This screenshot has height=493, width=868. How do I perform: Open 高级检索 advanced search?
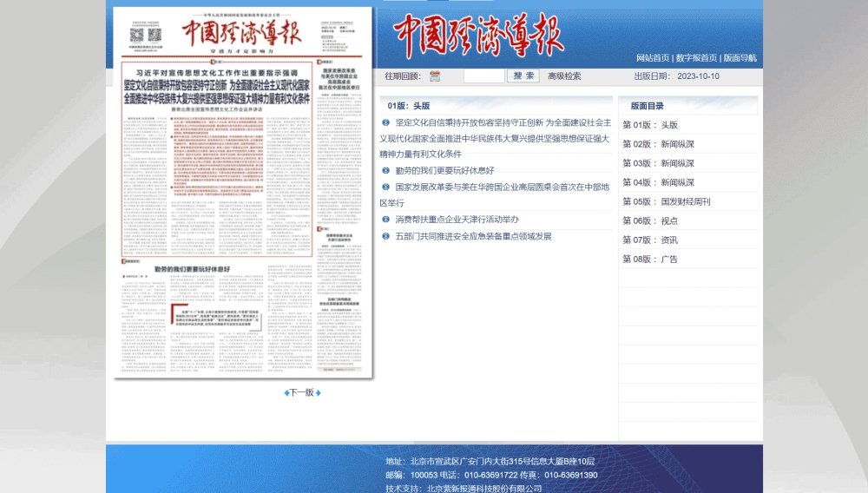(x=564, y=76)
